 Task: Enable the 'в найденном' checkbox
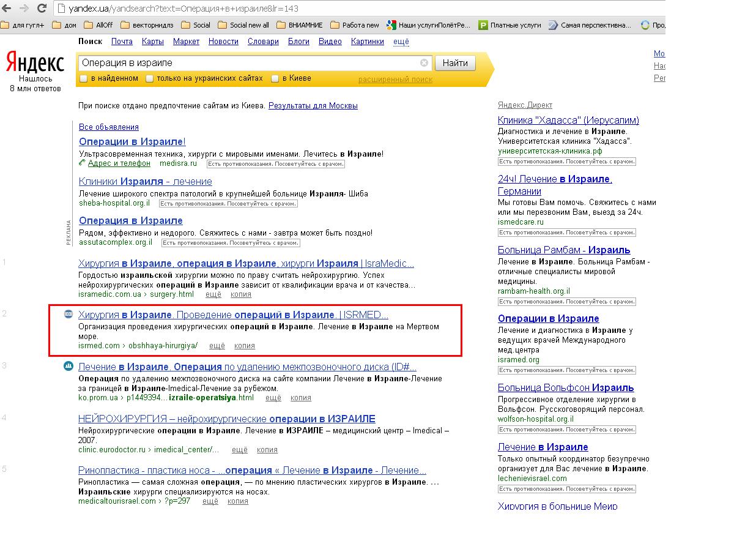tap(84, 79)
